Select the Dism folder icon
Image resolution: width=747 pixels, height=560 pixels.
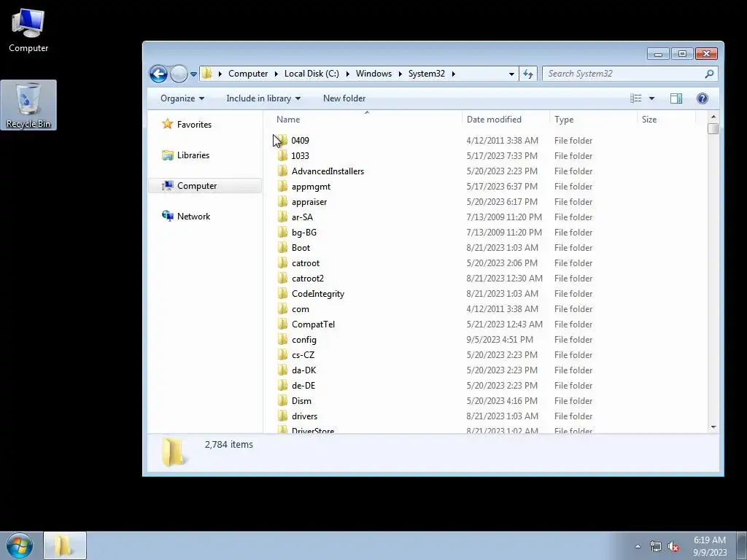click(283, 401)
